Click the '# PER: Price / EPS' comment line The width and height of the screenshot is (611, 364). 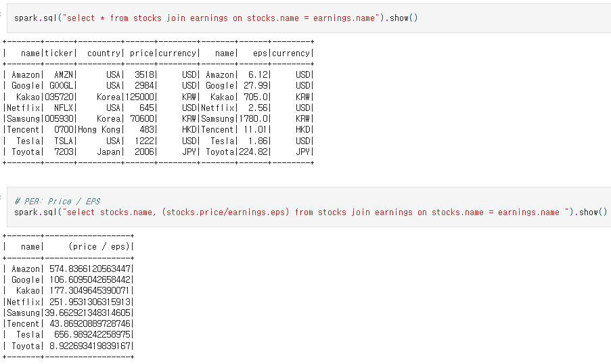click(x=58, y=202)
